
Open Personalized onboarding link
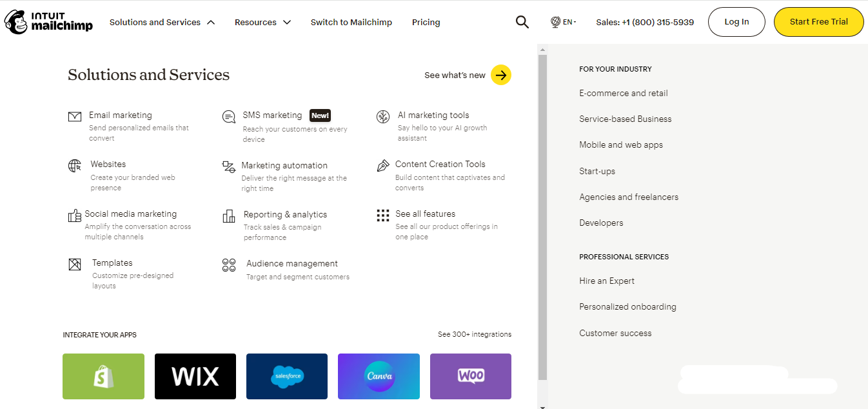coord(627,306)
